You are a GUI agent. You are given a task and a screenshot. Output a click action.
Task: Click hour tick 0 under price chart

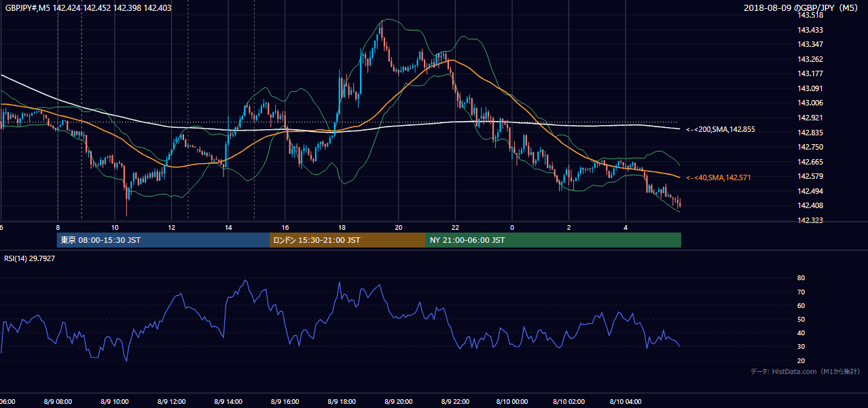pyautogui.click(x=512, y=228)
